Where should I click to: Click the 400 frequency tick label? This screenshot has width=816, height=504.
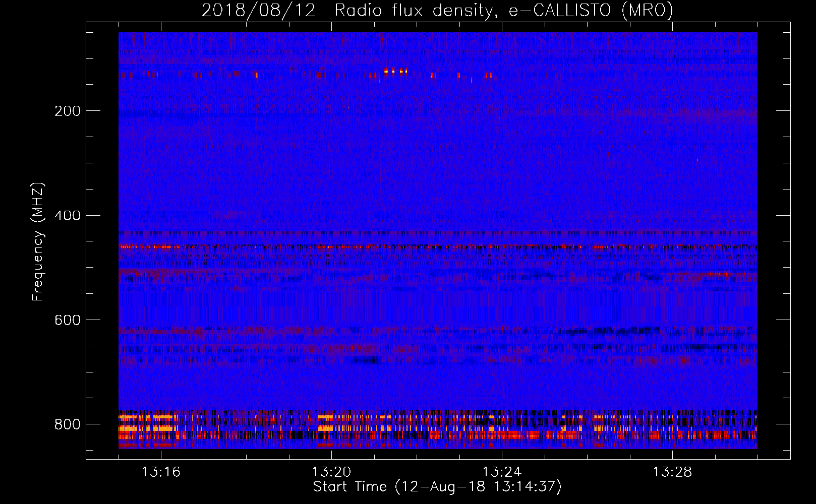pos(68,216)
